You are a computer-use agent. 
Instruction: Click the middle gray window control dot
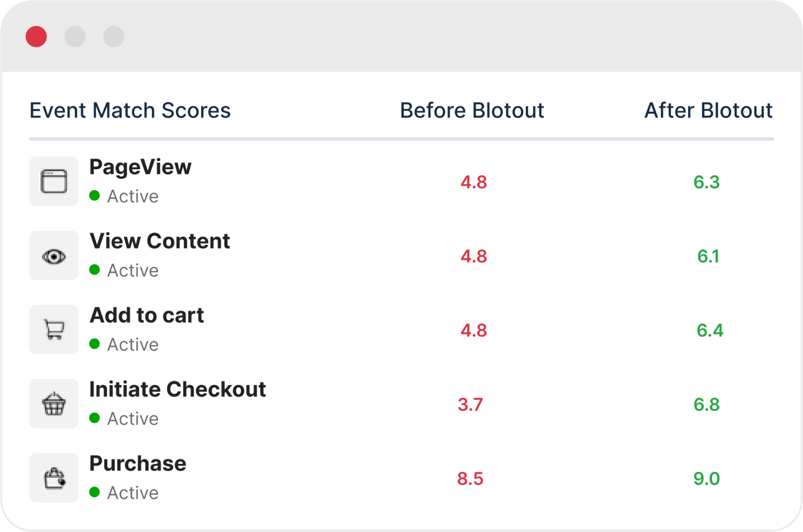75,36
